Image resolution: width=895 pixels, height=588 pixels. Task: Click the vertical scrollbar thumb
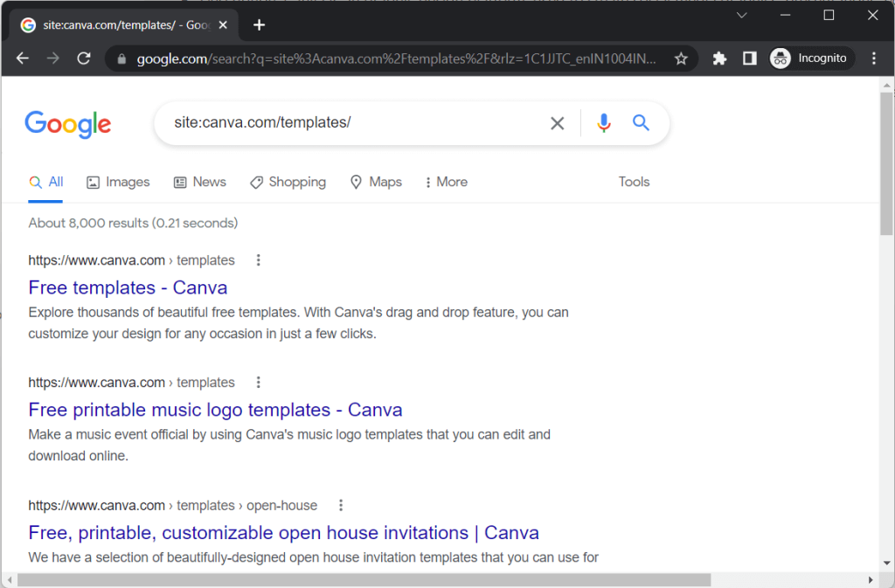click(x=886, y=163)
